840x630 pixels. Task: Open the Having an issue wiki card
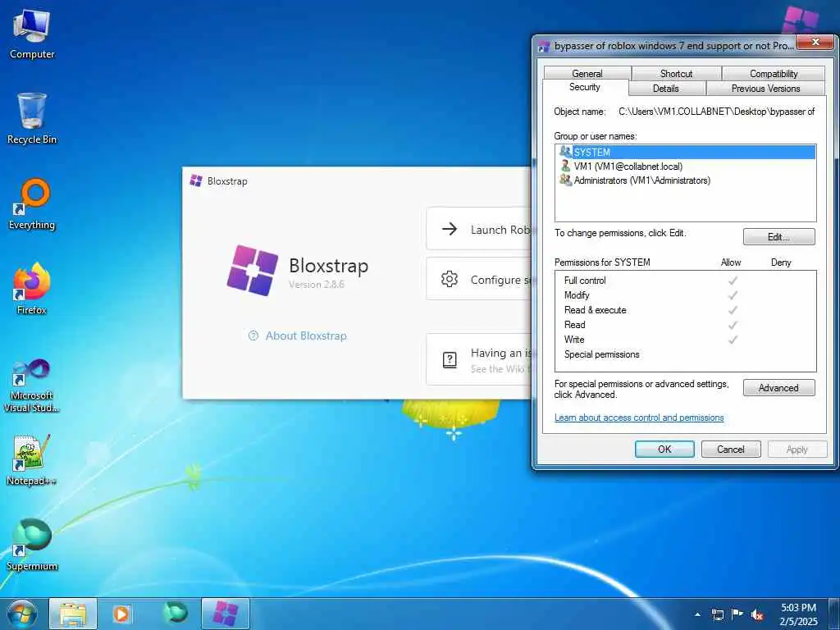pos(479,359)
